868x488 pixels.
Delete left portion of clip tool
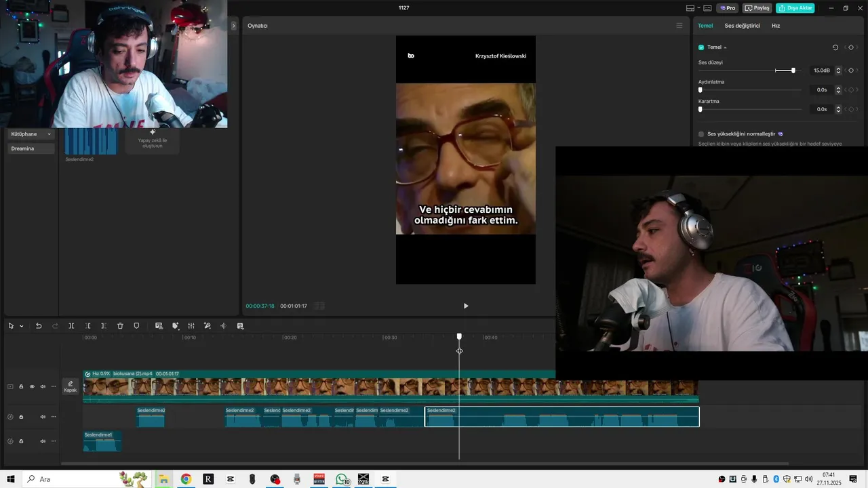tap(87, 326)
